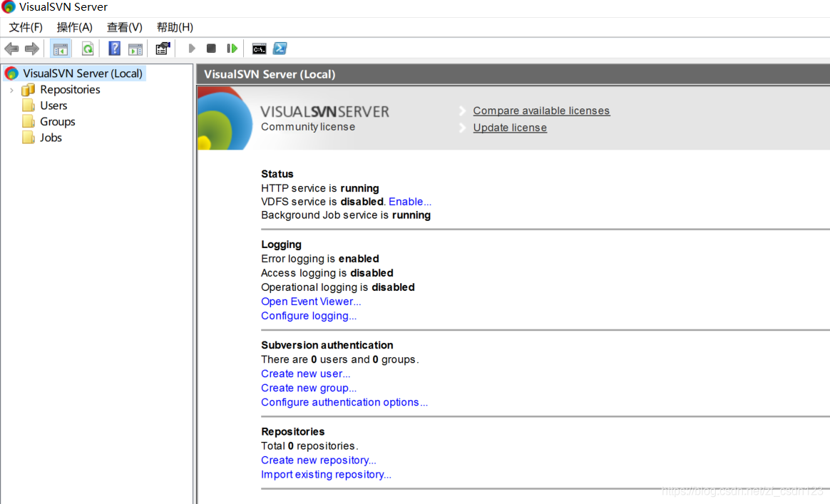Click the Jobs folder icon in tree
Viewport: 830px width, 504px height.
(x=29, y=137)
